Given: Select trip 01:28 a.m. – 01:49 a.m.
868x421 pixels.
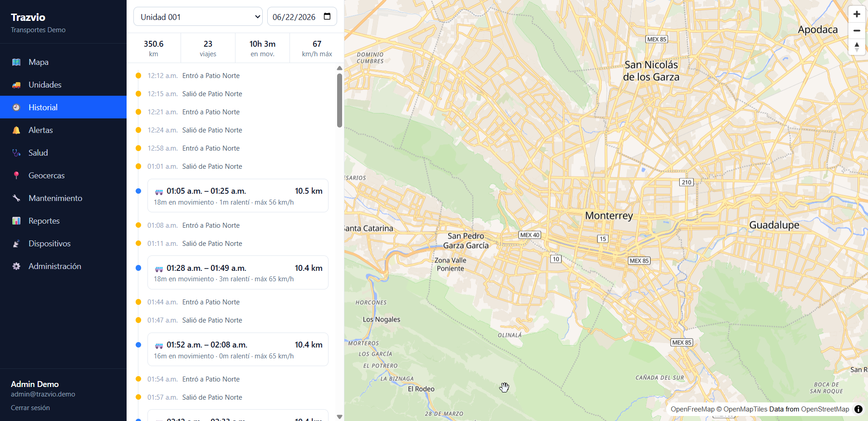Looking at the screenshot, I should tap(238, 273).
